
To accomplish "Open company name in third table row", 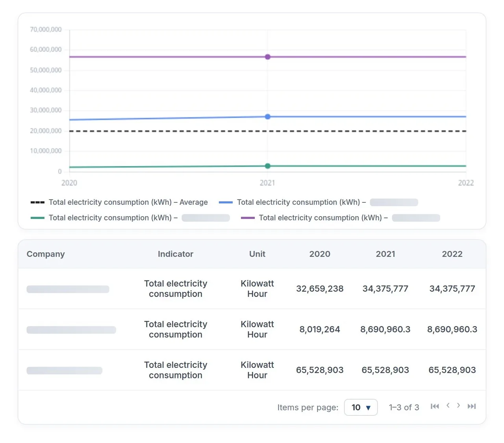I will click(64, 371).
